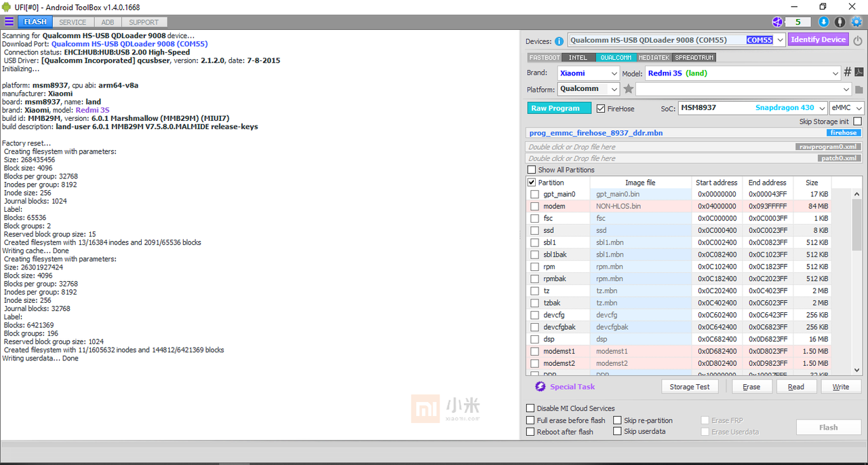The image size is (868, 465).
Task: Click the Image file column header
Action: pyautogui.click(x=640, y=183)
